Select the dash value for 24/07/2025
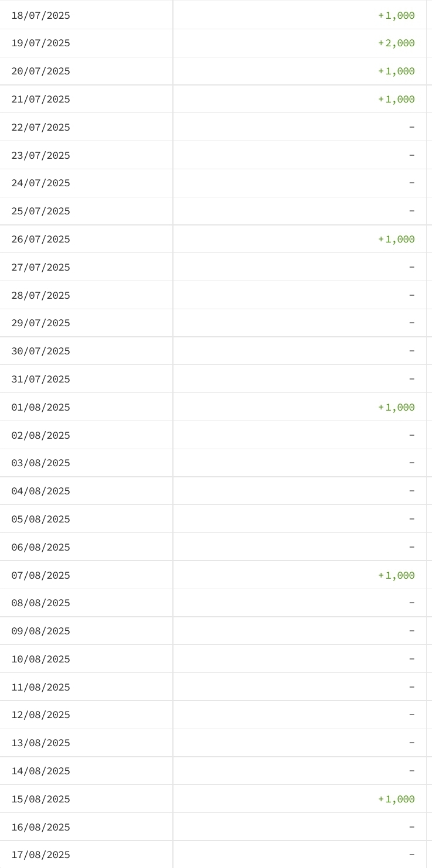 coord(411,183)
